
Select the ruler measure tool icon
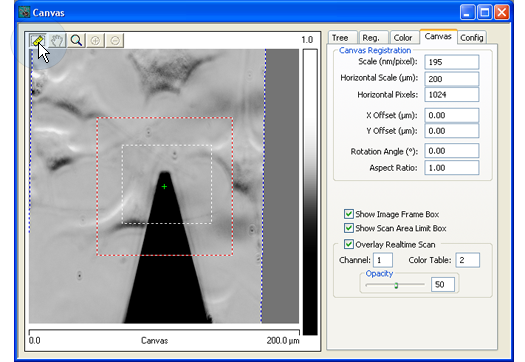coord(38,41)
